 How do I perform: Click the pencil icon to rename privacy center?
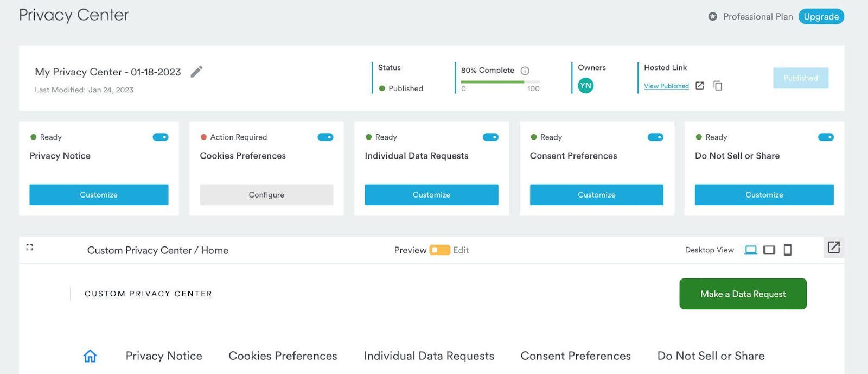(196, 72)
